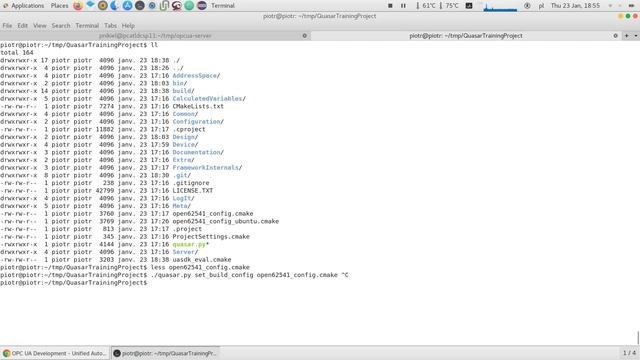Click the CalculatedVariables/ directory entry

click(x=209, y=98)
